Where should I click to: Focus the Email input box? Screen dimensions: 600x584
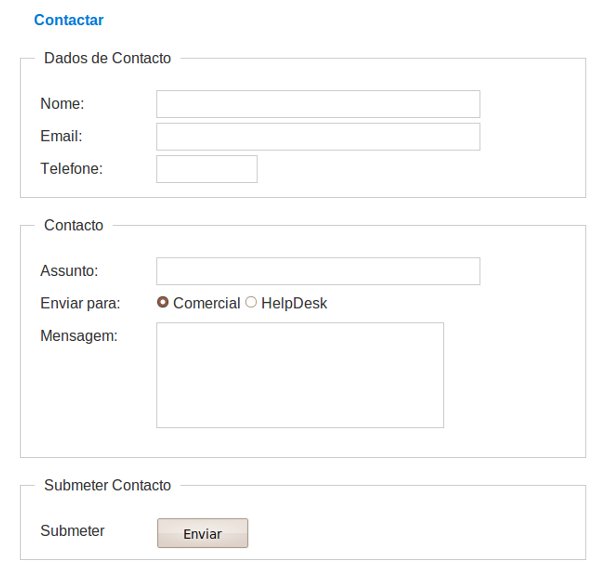(x=318, y=137)
